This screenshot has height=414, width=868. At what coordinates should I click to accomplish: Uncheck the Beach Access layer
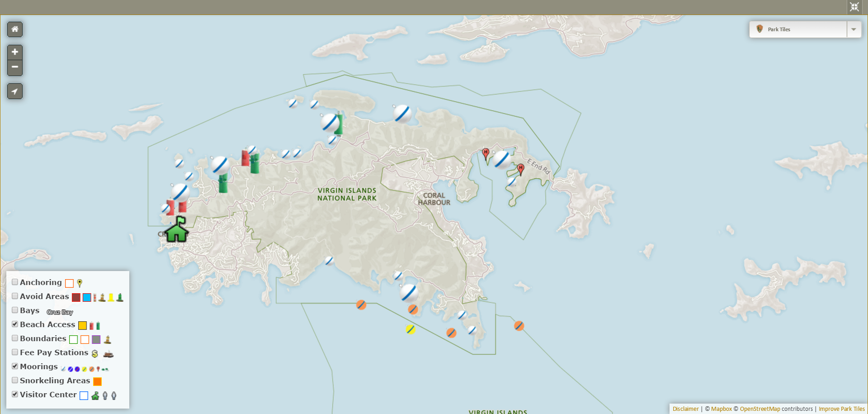(x=15, y=324)
